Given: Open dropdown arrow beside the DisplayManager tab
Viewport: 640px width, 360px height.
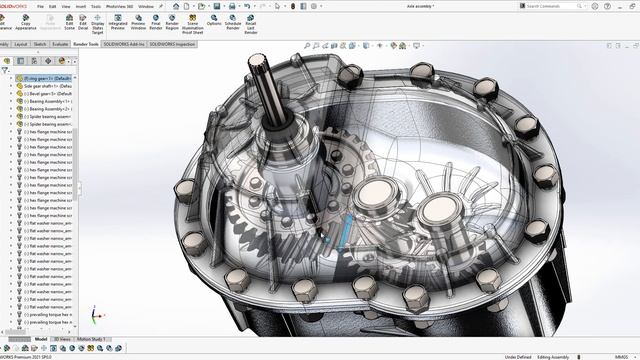Looking at the screenshot, I should (x=69, y=61).
